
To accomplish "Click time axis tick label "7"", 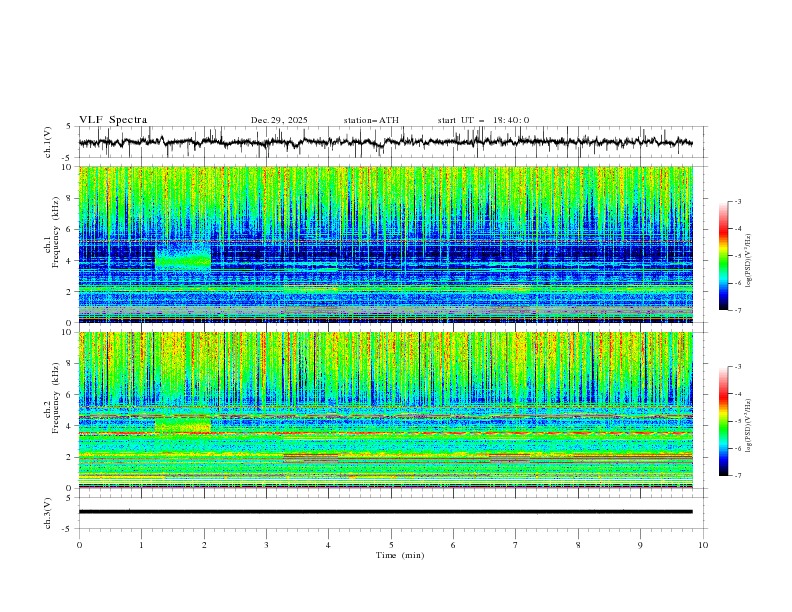I will point(516,545).
